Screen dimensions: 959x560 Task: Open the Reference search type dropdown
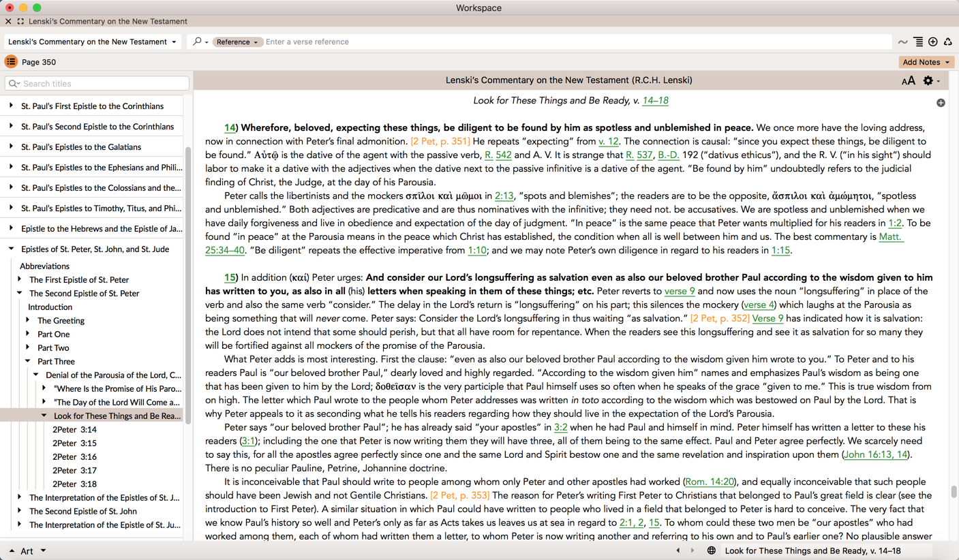[x=237, y=42]
